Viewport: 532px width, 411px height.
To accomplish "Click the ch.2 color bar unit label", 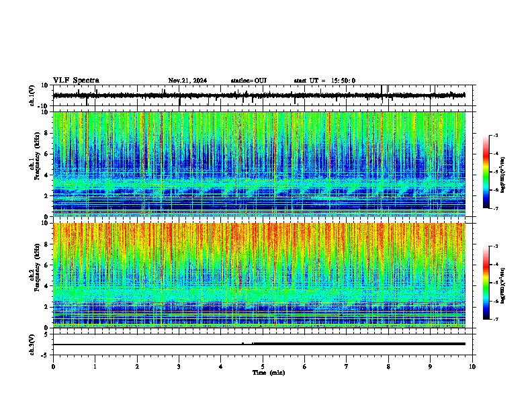I will [x=502, y=285].
